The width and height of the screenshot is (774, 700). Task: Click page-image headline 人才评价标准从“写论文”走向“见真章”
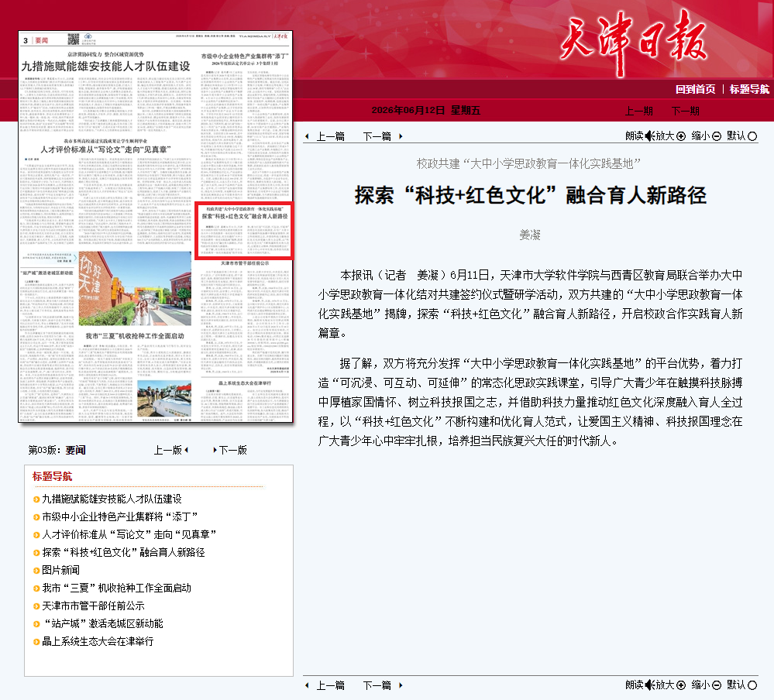pos(105,149)
